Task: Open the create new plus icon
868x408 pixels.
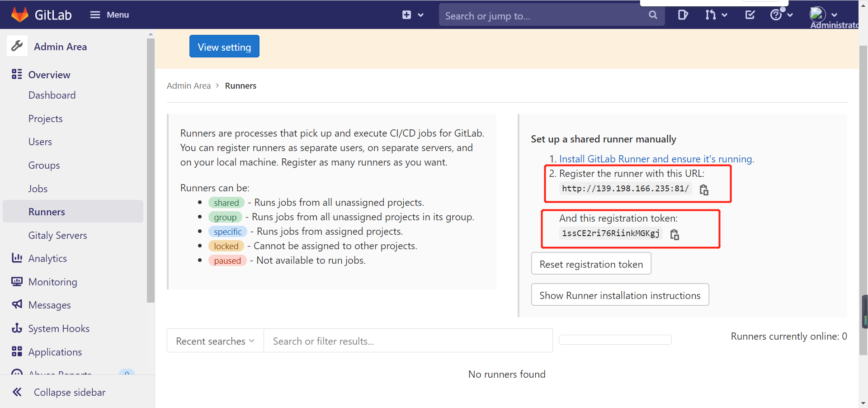Action: [406, 15]
